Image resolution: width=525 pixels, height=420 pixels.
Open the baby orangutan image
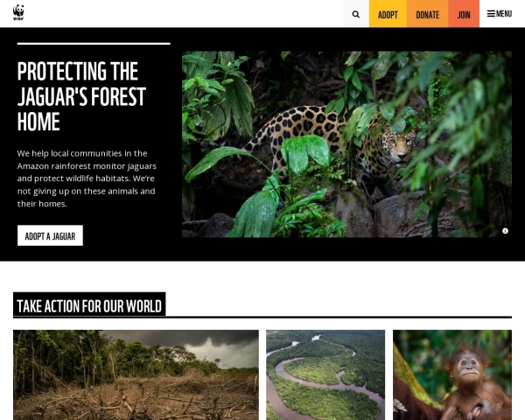click(x=452, y=374)
